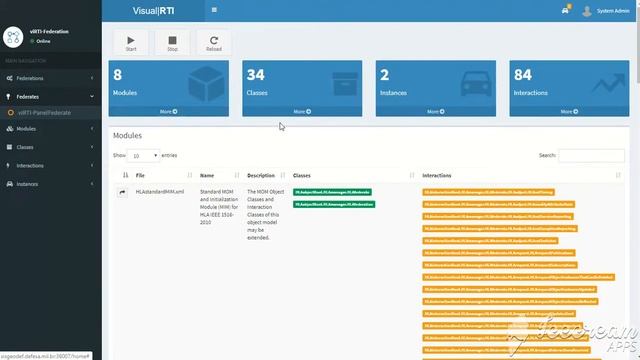Open the Instances sidebar menu
The width and height of the screenshot is (640, 360).
point(51,184)
